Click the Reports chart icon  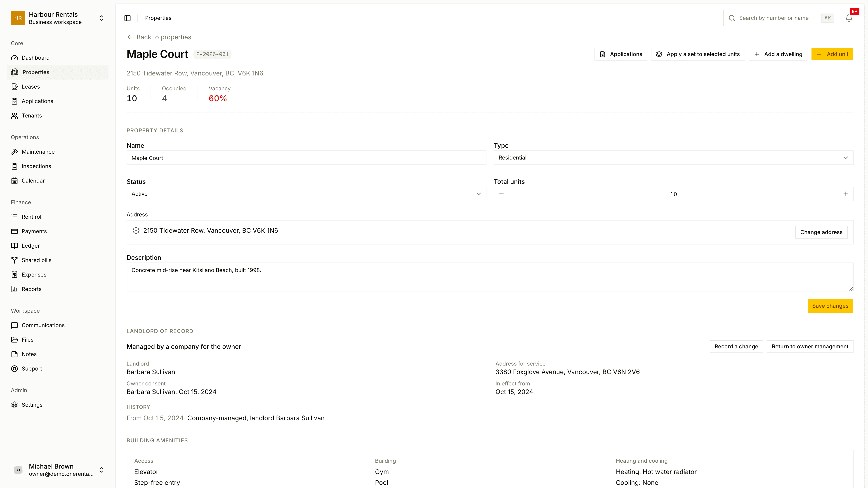tap(14, 289)
